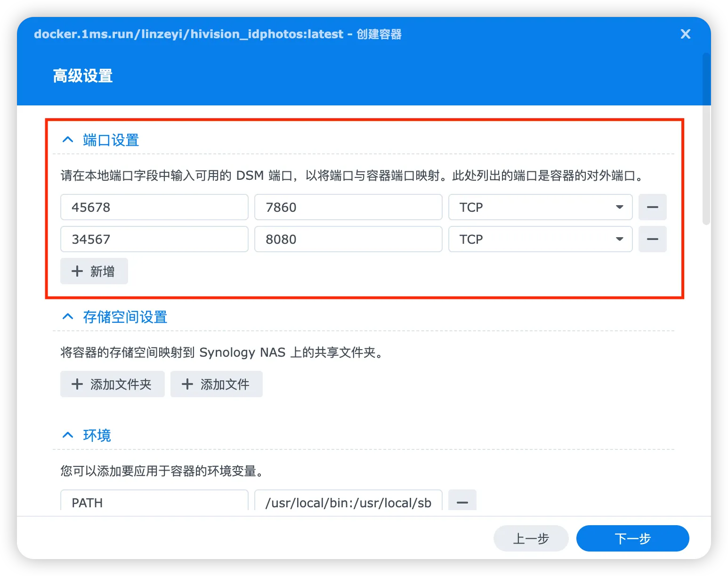
Task: Click the 环境 section title
Action: point(97,436)
